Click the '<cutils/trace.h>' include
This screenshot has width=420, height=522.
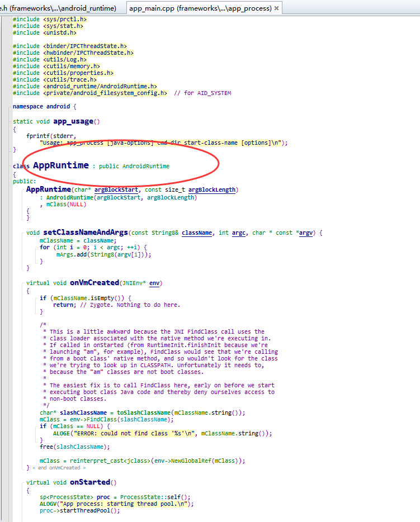pyautogui.click(x=69, y=79)
